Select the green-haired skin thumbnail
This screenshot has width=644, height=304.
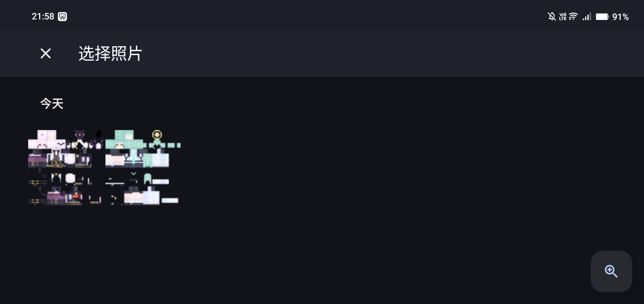coord(143,167)
